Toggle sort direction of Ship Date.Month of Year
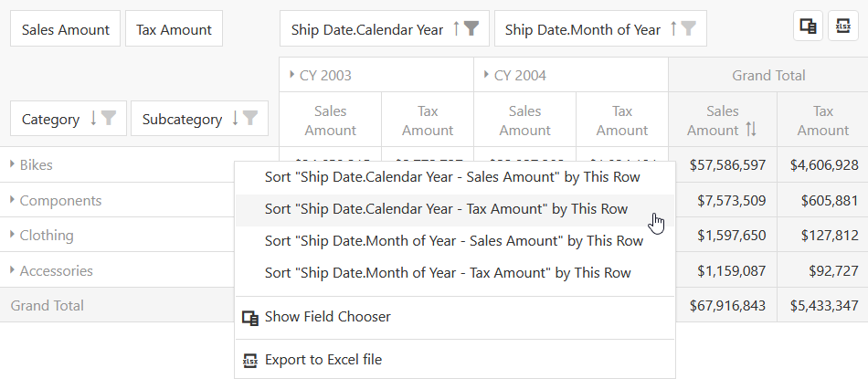The height and width of the screenshot is (379, 868). (673, 29)
